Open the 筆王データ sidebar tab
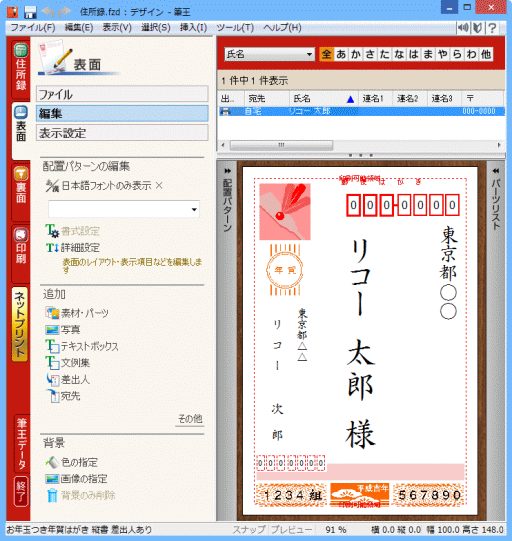This screenshot has height=541, width=512. point(21,443)
